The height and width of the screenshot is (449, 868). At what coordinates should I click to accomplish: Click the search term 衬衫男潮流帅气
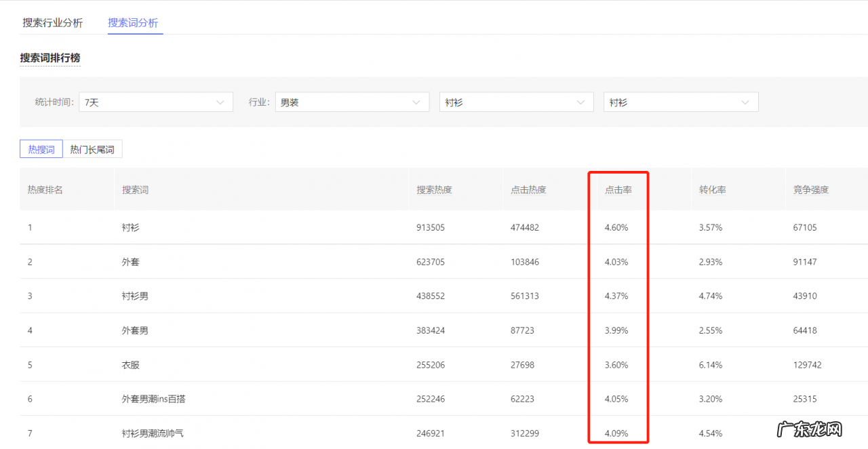click(x=153, y=433)
